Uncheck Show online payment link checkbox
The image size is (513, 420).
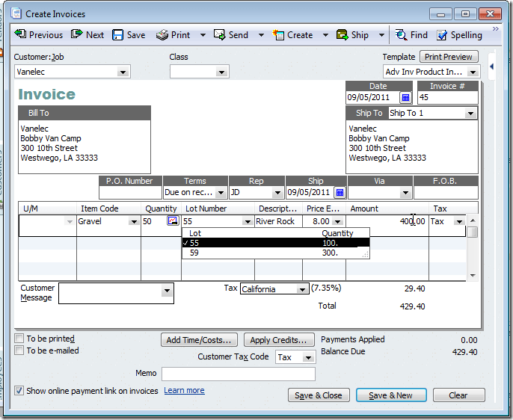(19, 390)
